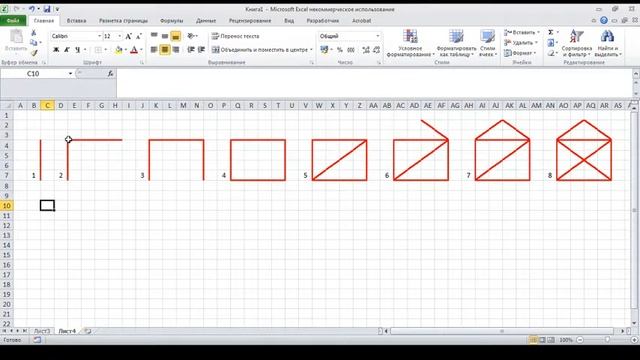Open the Формат cells menu
Screen dimensions: 640x360
coord(520,53)
